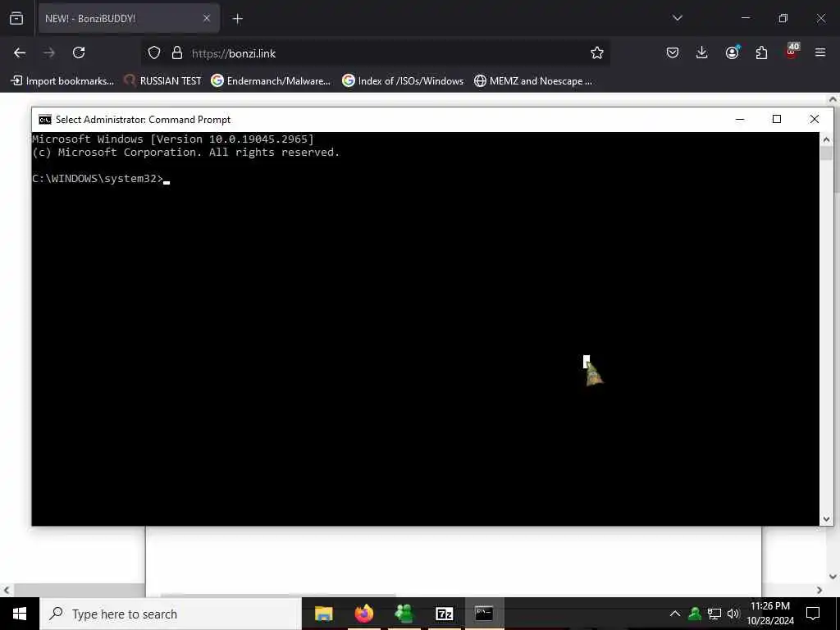This screenshot has height=630, width=840.
Task: Click the Type here to search box
Action: click(171, 614)
